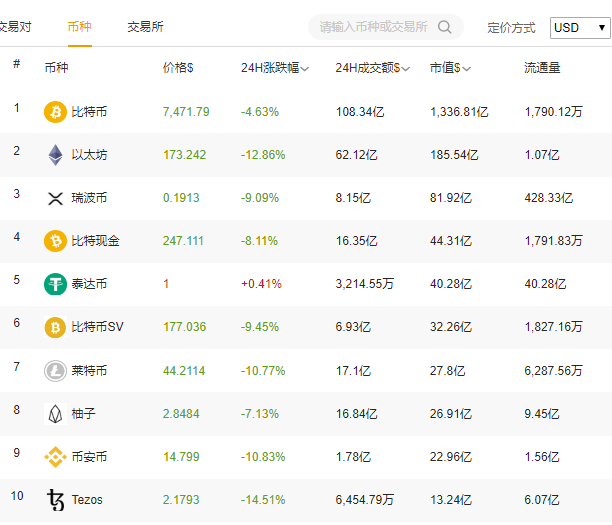This screenshot has height=525, width=612.
Task: Sort by 24H涨跌幅 column
Action: [275, 68]
